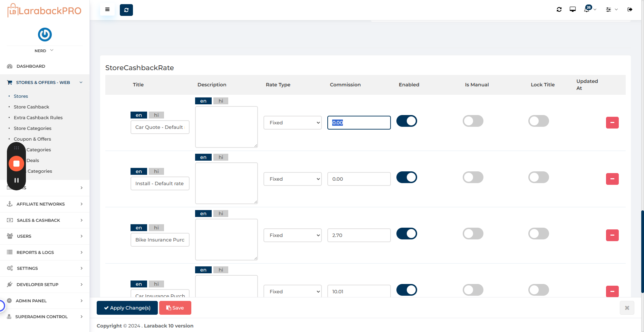Open the desktop monitor icon
This screenshot has width=644, height=332.
click(573, 10)
